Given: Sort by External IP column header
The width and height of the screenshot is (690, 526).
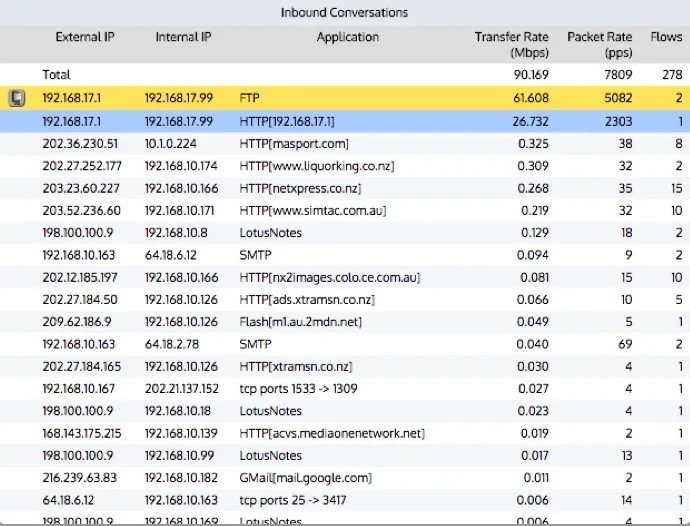Looking at the screenshot, I should 85,37.
